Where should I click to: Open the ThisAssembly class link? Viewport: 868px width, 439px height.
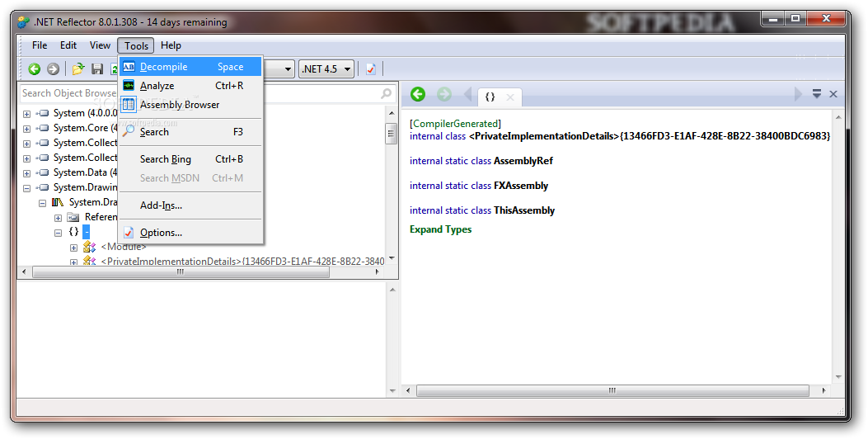pyautogui.click(x=524, y=210)
